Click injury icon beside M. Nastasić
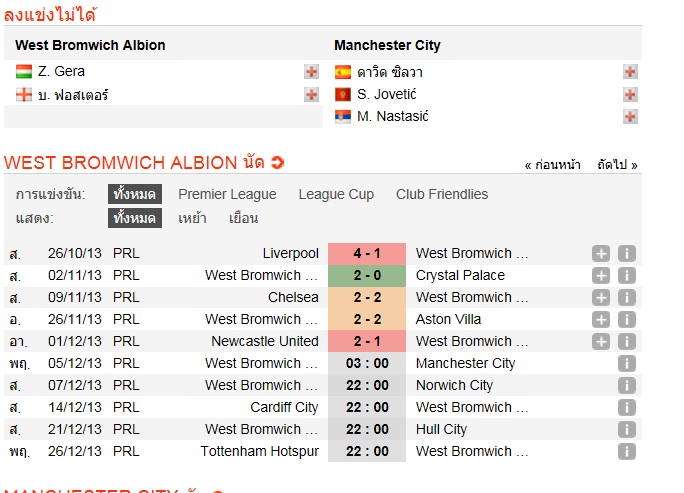 pyautogui.click(x=630, y=116)
